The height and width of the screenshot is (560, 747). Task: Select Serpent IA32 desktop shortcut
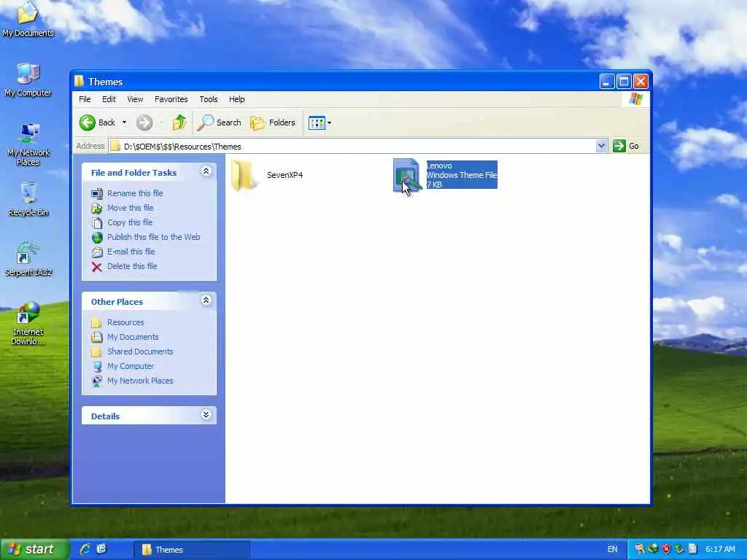coord(28,260)
